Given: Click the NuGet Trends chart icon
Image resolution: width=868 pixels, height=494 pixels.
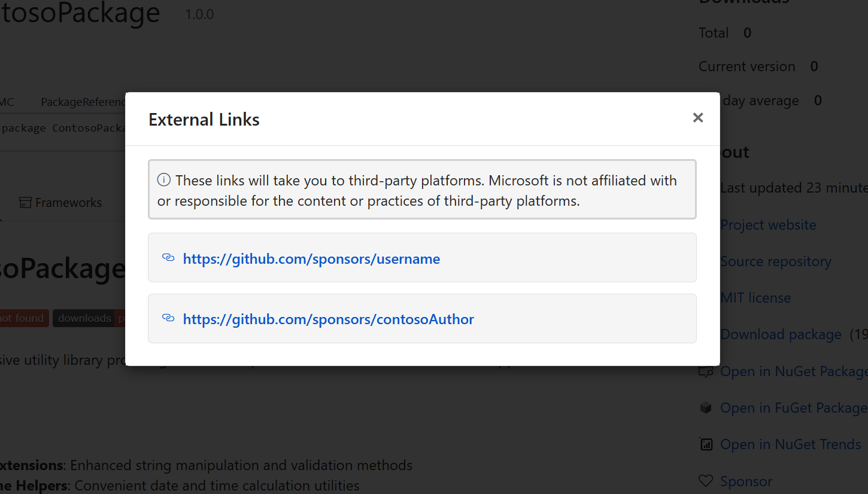Looking at the screenshot, I should pos(706,444).
